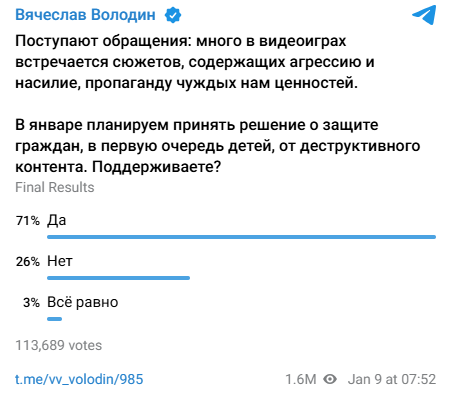Click the Jan 9 at 07:52 timestamp
The width and height of the screenshot is (451, 397).
tap(392, 379)
